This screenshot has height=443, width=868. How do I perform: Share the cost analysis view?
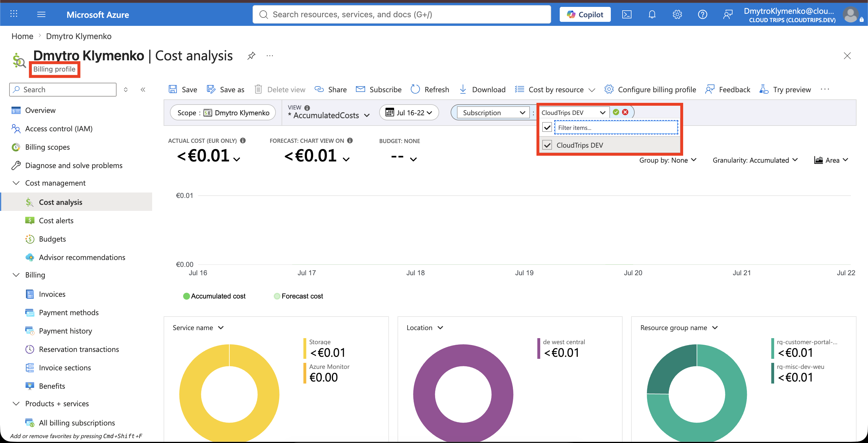click(331, 89)
